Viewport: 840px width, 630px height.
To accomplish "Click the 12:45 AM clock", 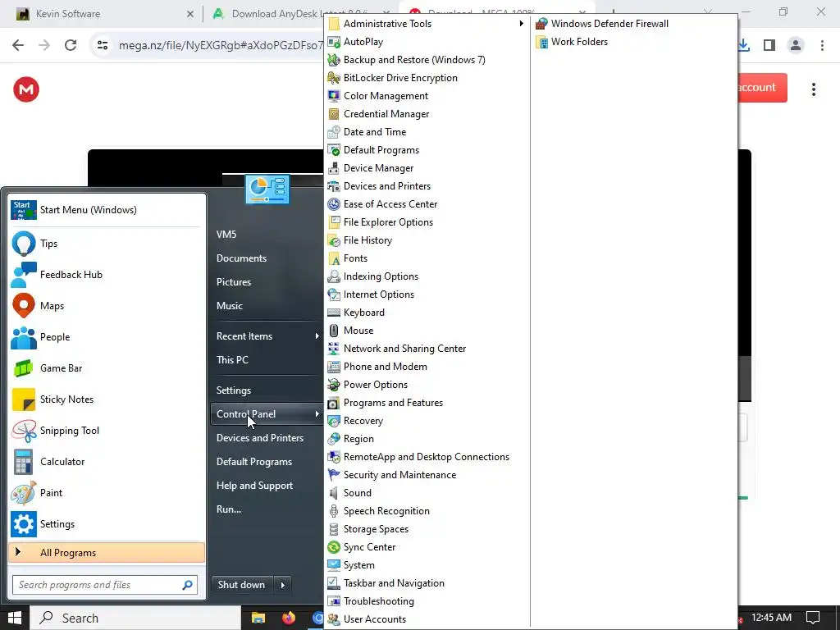I will (x=771, y=618).
